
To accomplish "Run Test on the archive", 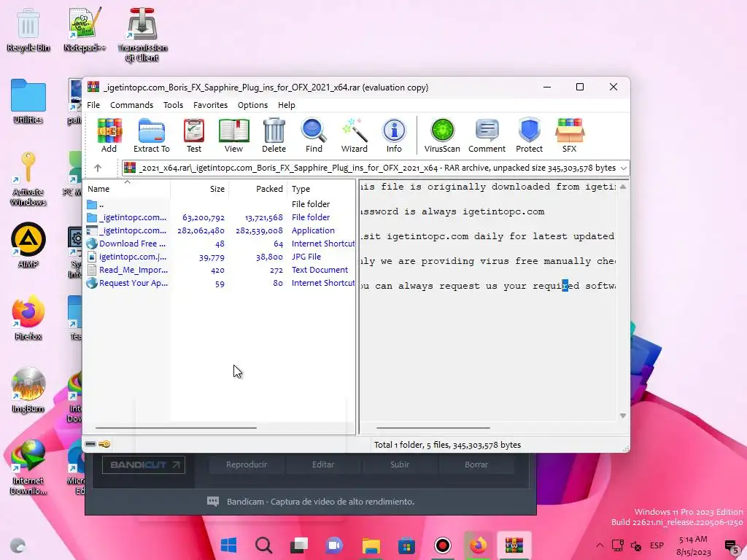I will (194, 135).
